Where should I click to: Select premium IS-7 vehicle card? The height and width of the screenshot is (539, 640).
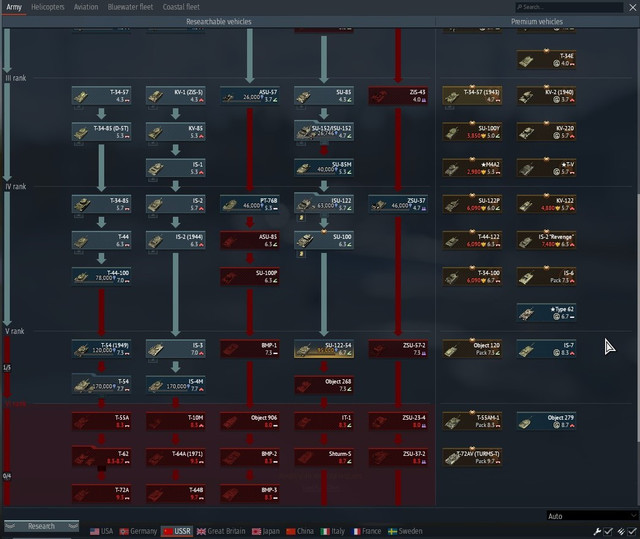click(546, 349)
